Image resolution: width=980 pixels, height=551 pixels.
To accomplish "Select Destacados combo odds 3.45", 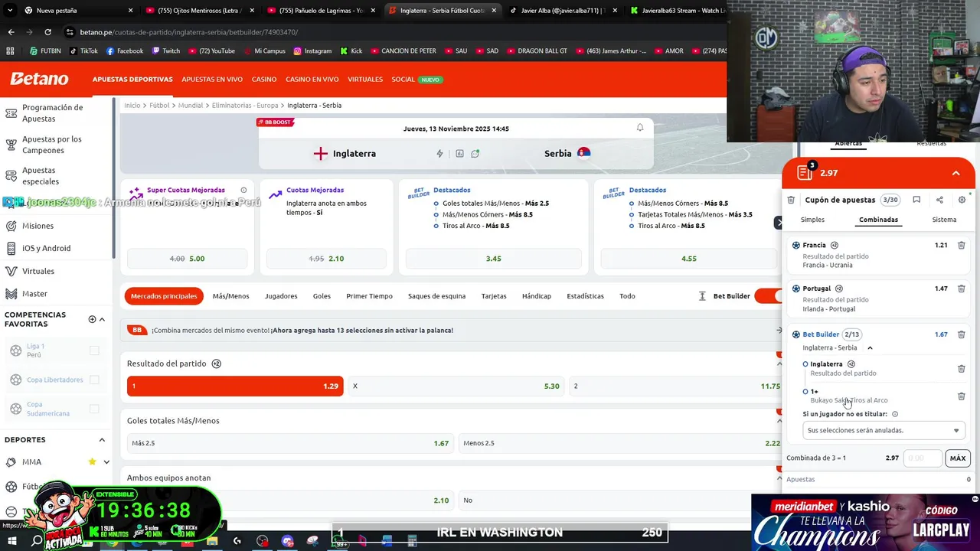I will (x=493, y=259).
